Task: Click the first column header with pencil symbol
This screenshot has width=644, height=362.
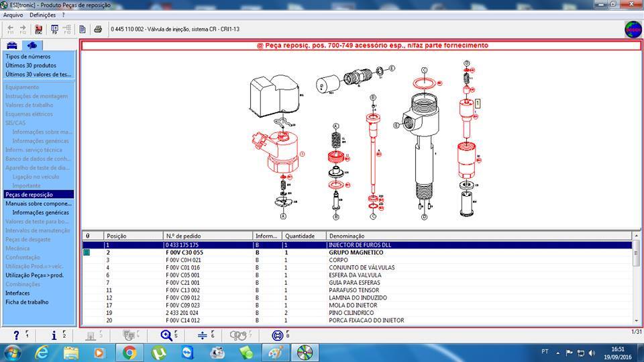Action: tap(93, 236)
